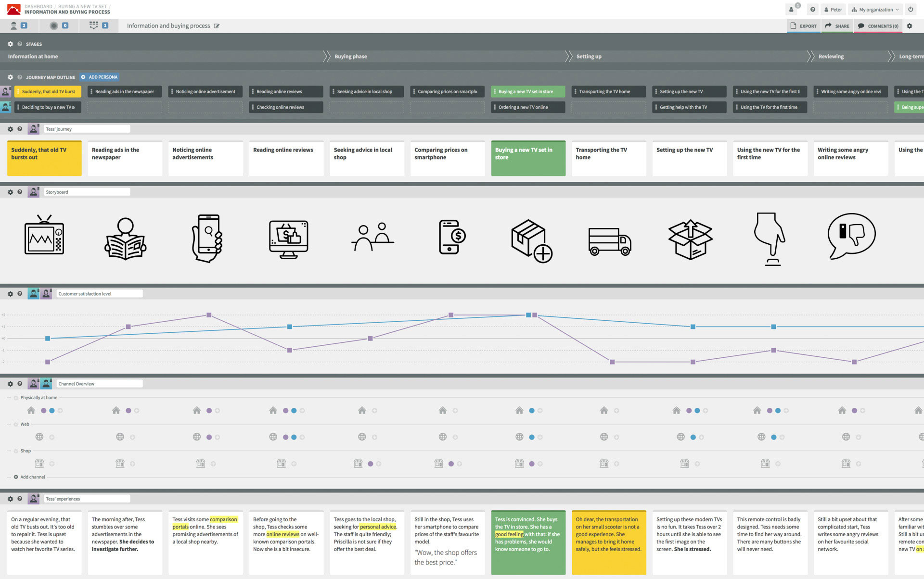Toggle purple persona avatar on Customer satisfaction lane
The image size is (924, 579).
click(x=46, y=293)
